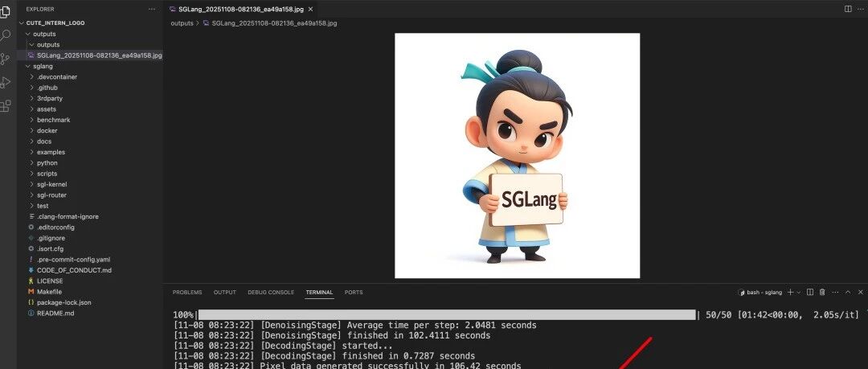Image resolution: width=868 pixels, height=369 pixels.
Task: Open the .editorconfig file
Action: 55,228
